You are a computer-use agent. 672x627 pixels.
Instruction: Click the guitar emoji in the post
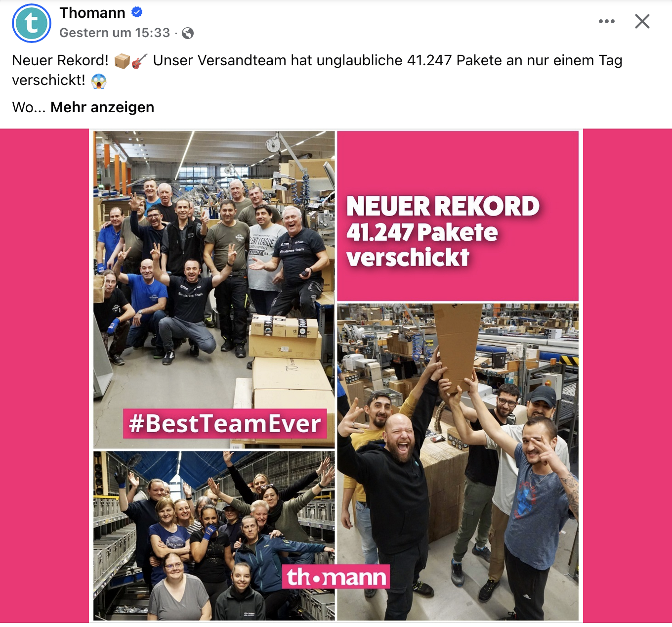pyautogui.click(x=139, y=61)
